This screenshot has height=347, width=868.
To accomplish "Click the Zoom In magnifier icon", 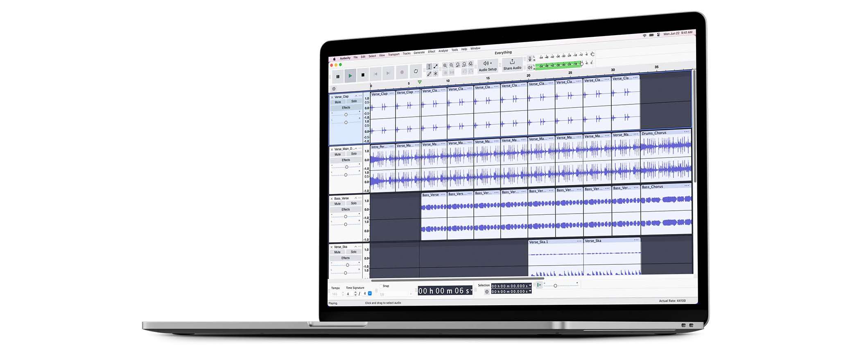I will coord(445,65).
